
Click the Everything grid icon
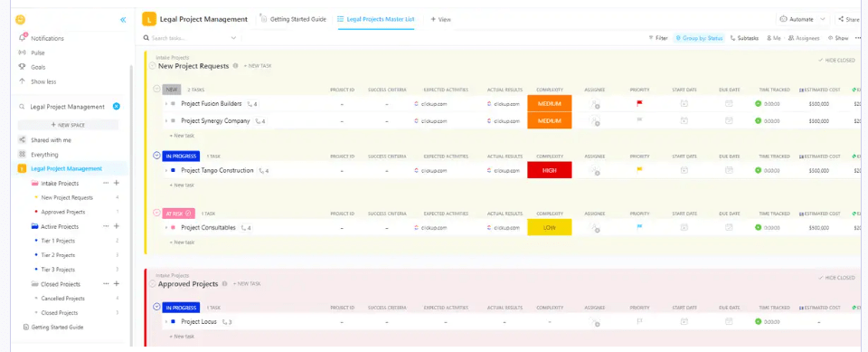point(22,154)
